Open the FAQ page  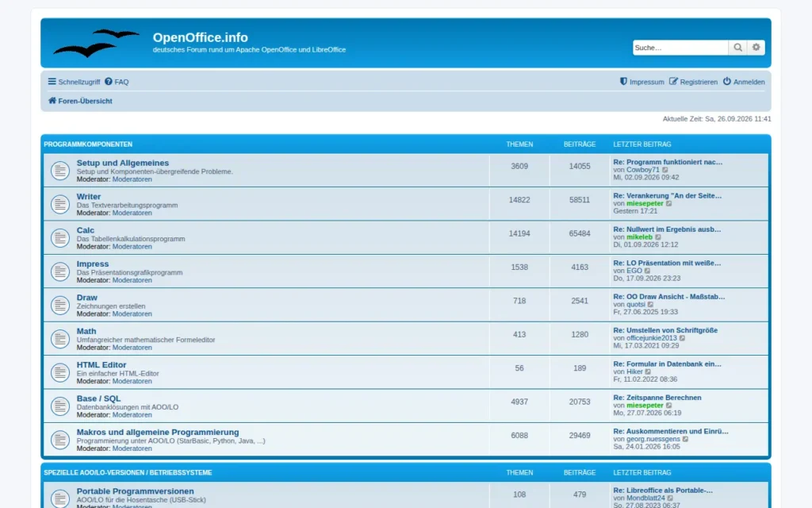coord(117,82)
